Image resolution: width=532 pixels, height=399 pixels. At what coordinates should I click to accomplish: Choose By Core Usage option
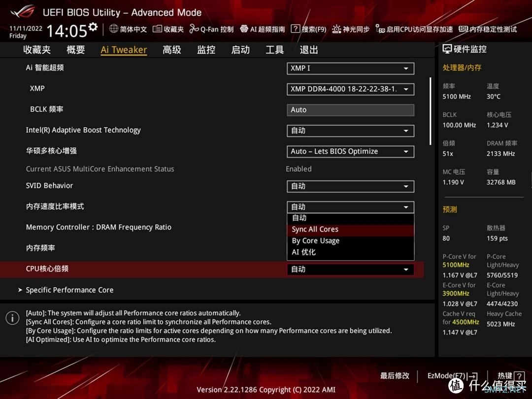click(351, 241)
